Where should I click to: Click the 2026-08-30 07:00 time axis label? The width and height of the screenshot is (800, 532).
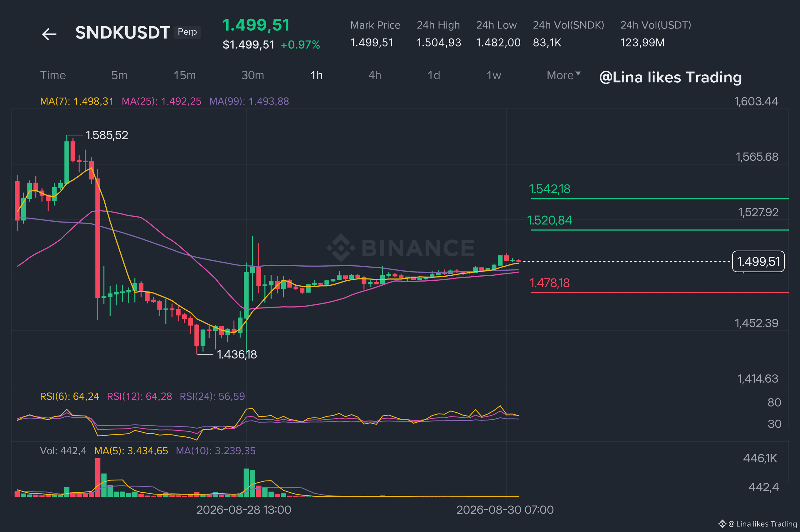coord(505,510)
